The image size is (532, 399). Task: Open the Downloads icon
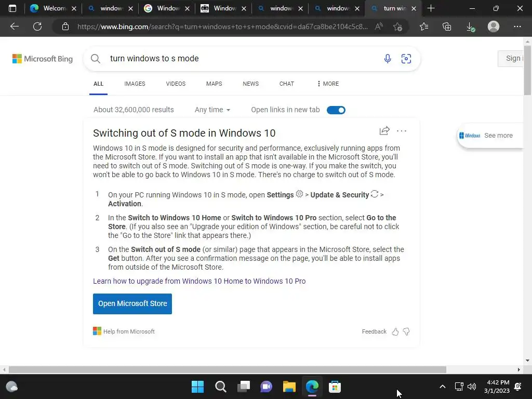[470, 26]
